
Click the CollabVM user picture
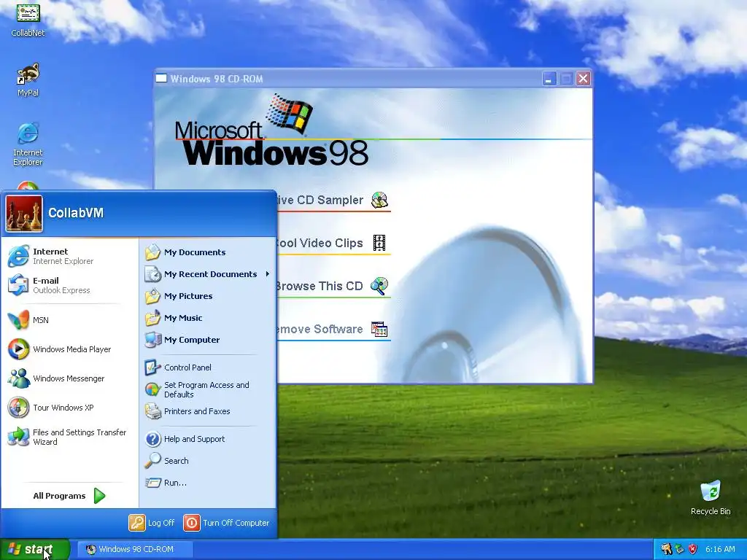click(24, 214)
